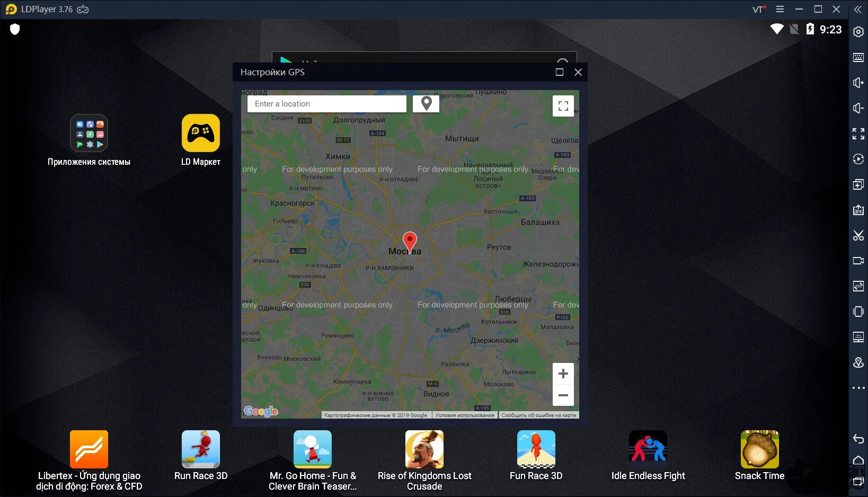Launch Libertex Forex & CFD app
The image size is (868, 497).
click(x=89, y=460)
